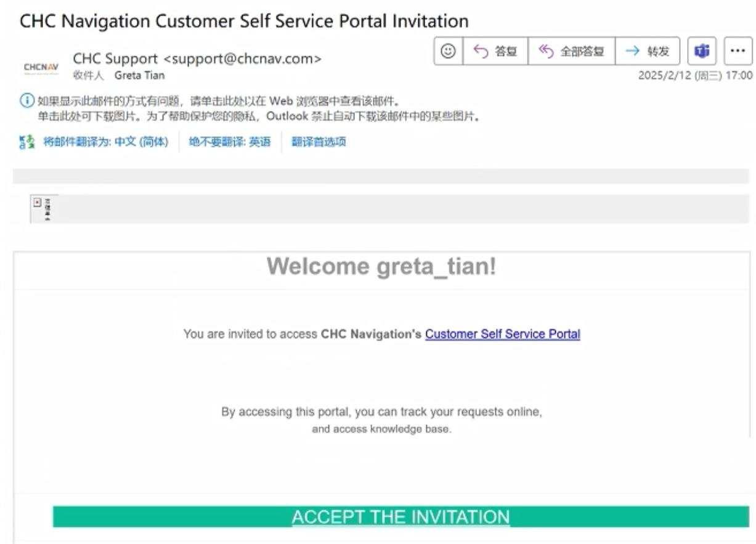756x544 pixels.
Task: Click the notice to view the email in a Web browser
Action: (219, 101)
